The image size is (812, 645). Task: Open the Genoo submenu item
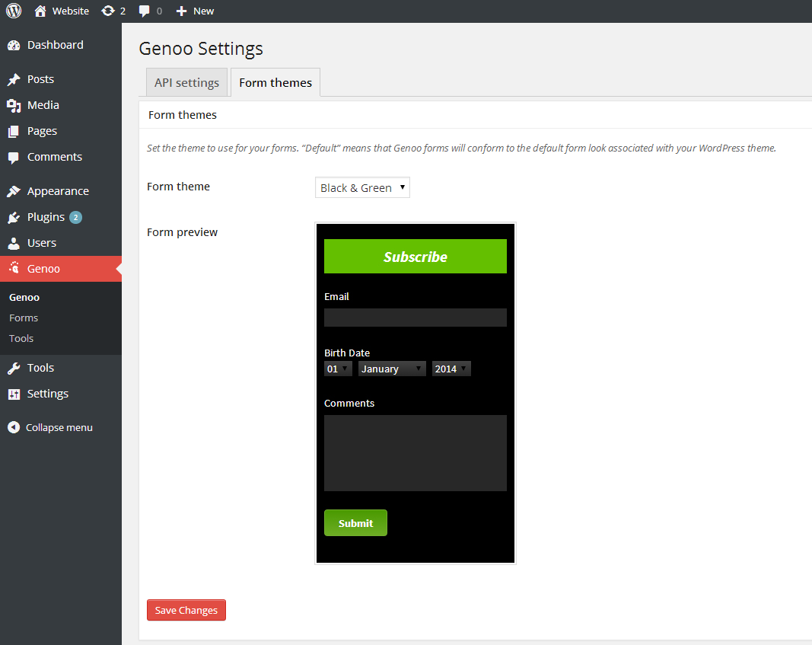tap(24, 298)
